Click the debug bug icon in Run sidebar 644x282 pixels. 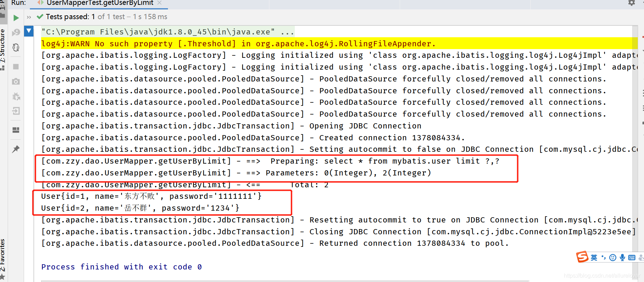click(x=16, y=96)
